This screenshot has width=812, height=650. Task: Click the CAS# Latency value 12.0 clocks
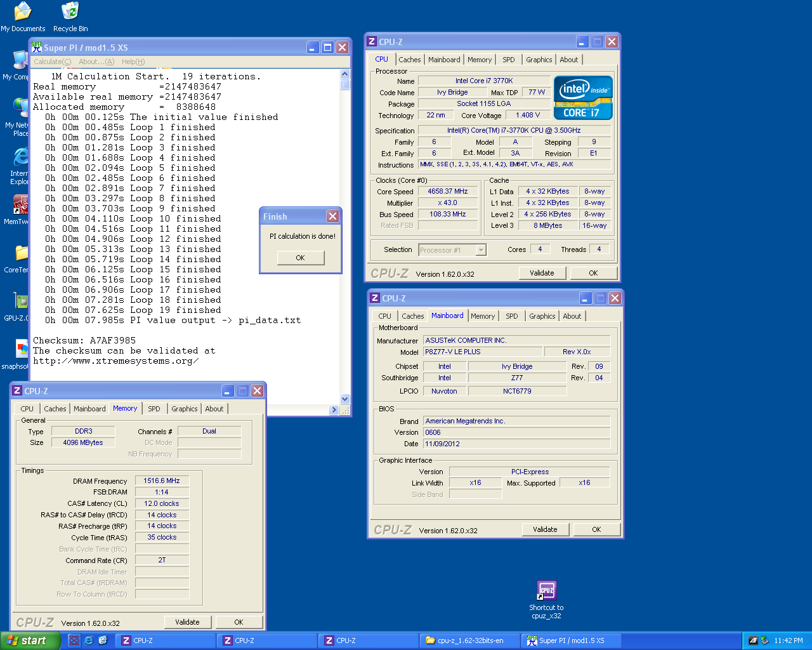[x=162, y=503]
